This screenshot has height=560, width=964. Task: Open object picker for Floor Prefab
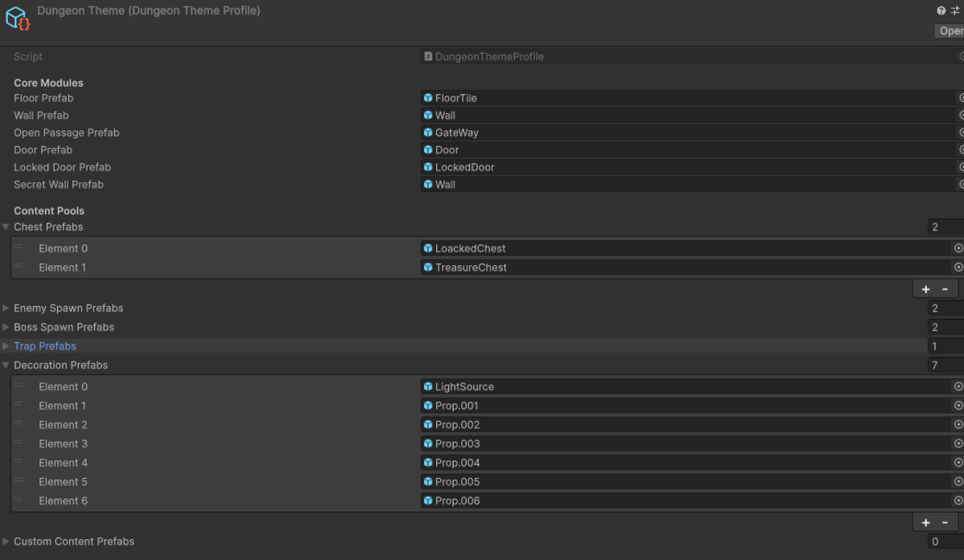click(x=961, y=98)
